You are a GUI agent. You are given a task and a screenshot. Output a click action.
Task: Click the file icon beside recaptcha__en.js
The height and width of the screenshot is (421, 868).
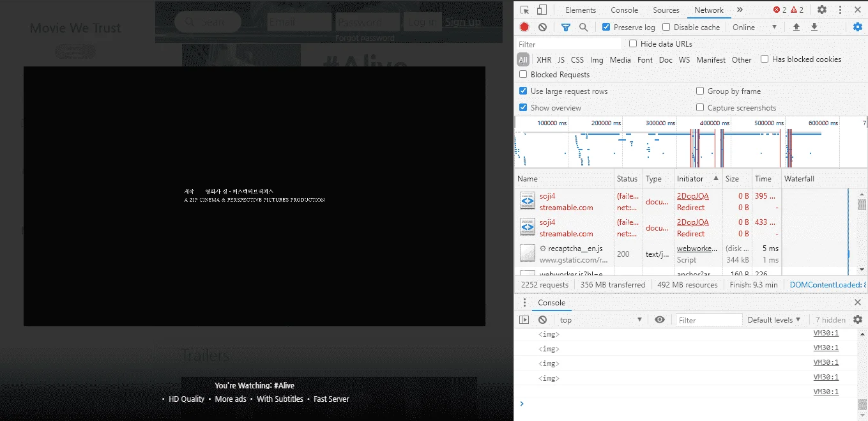(527, 253)
